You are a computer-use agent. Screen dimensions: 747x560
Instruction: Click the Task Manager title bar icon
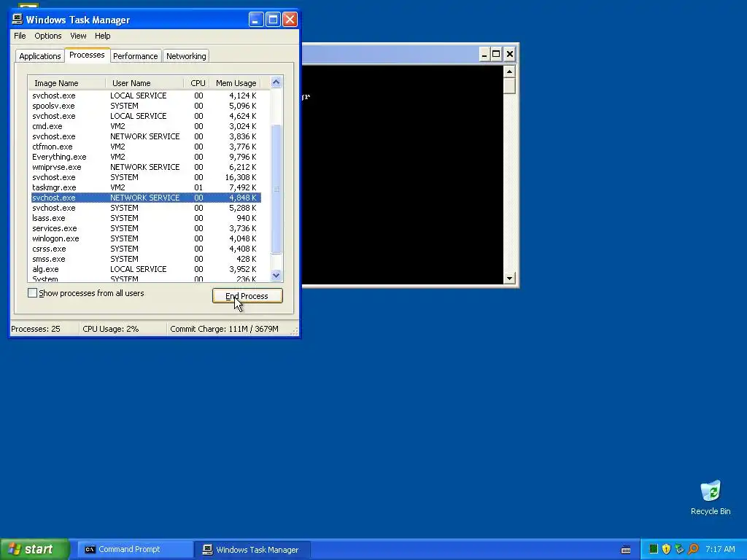tap(18, 19)
